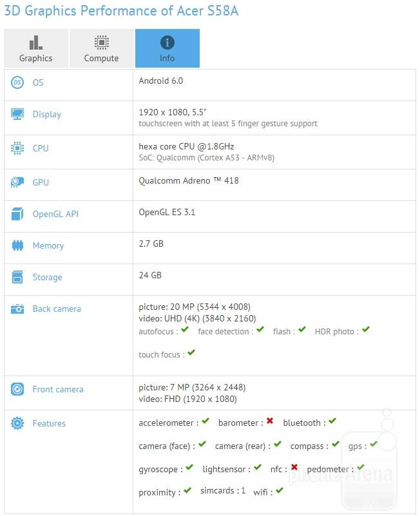Click the nfc red cross mark
Image resolution: width=420 pixels, height=516 pixels.
click(294, 467)
